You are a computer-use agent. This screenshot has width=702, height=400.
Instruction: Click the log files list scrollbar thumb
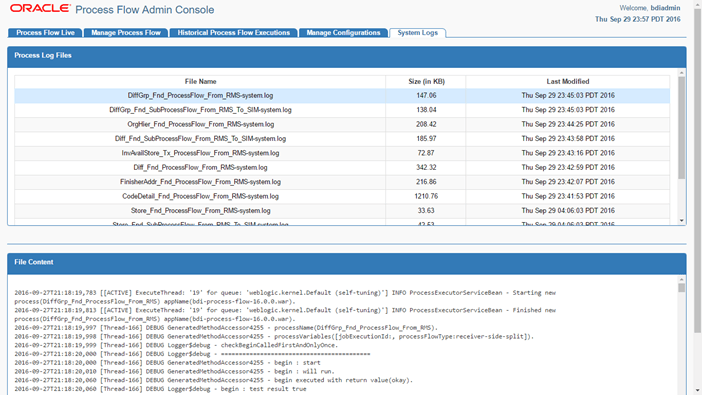click(681, 128)
